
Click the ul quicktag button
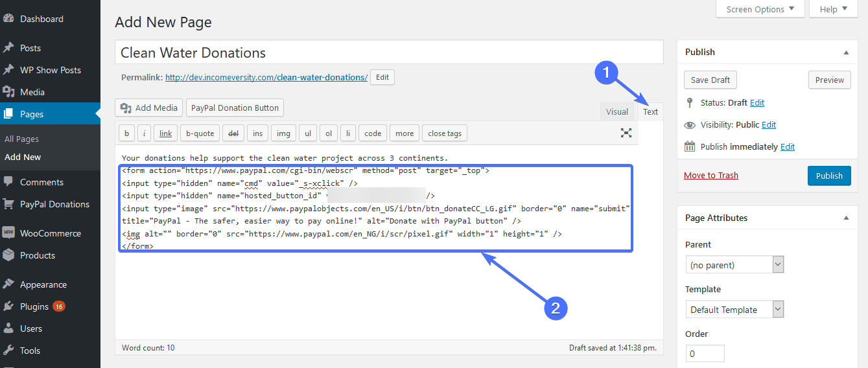308,133
